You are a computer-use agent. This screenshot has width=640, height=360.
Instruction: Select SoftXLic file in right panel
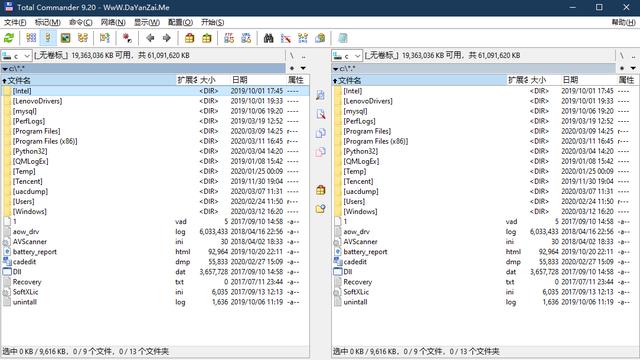485,292
